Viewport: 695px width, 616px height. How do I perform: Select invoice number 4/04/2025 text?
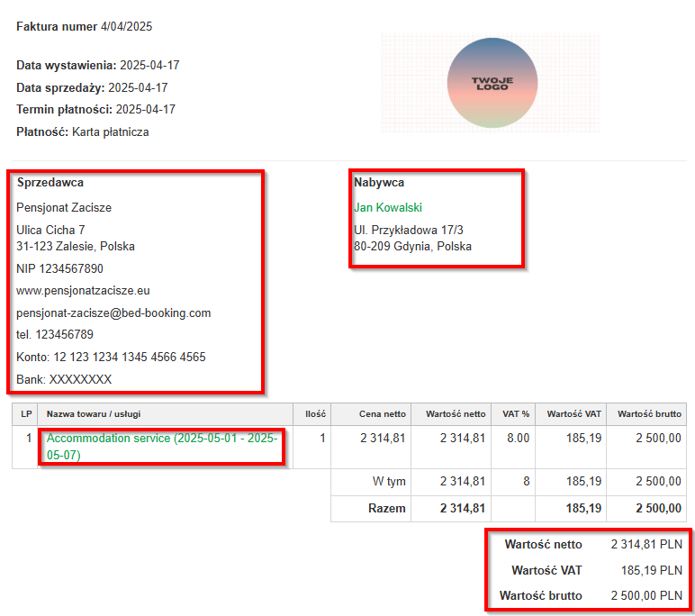pyautogui.click(x=126, y=27)
